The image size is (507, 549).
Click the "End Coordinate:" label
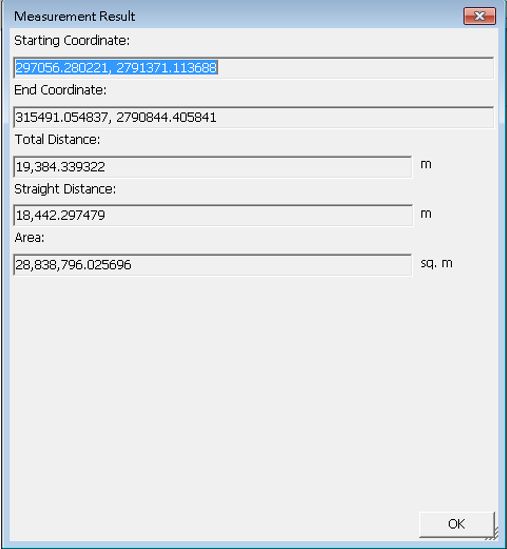point(60,90)
